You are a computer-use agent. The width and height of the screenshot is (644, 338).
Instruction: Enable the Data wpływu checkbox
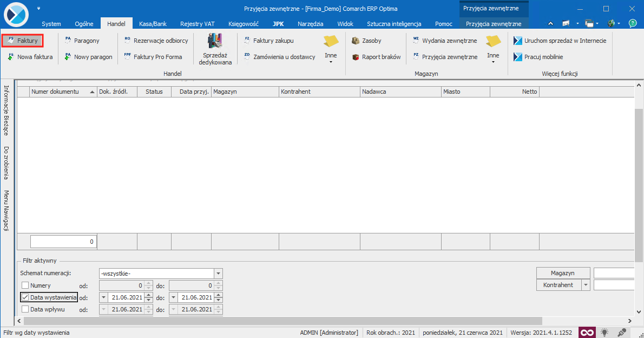click(24, 309)
